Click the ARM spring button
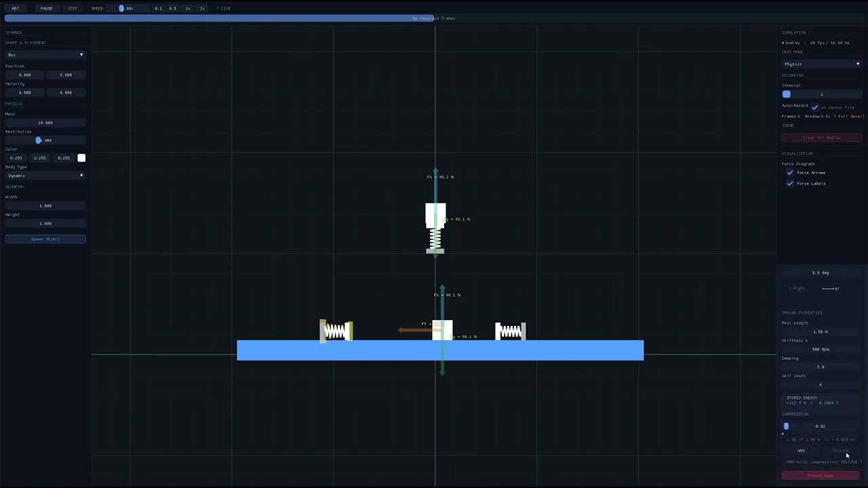The width and height of the screenshot is (868, 488). (x=801, y=451)
